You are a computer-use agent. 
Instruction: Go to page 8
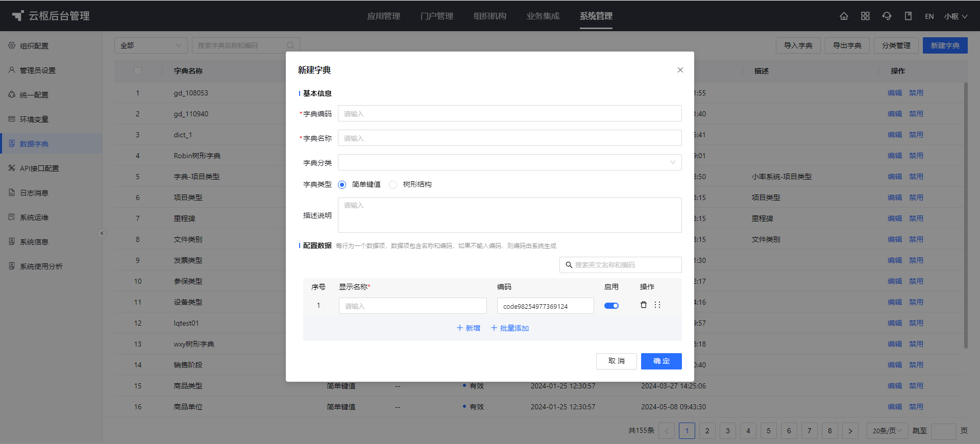click(830, 431)
